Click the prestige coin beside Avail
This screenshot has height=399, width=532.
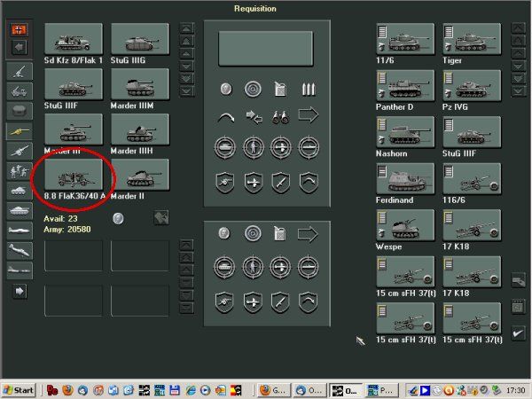click(118, 218)
